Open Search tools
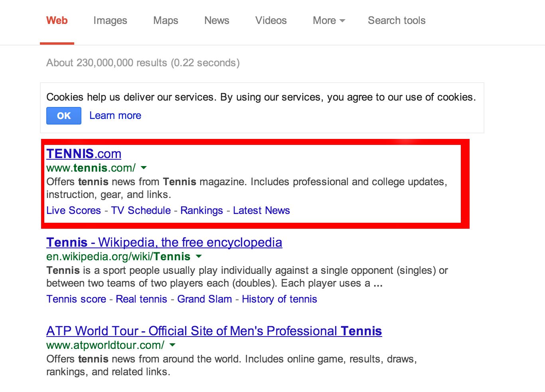The image size is (545, 392). point(397,21)
